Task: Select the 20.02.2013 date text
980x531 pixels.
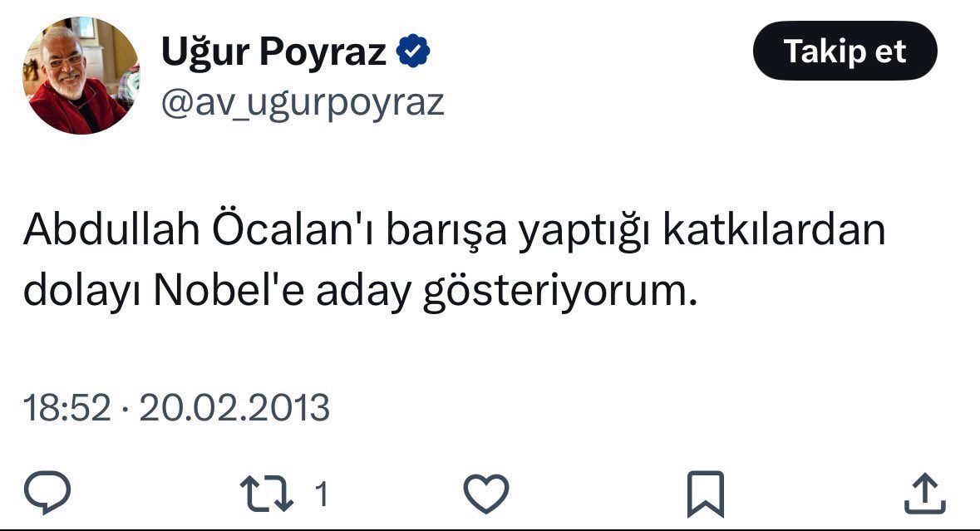Action: (x=234, y=408)
